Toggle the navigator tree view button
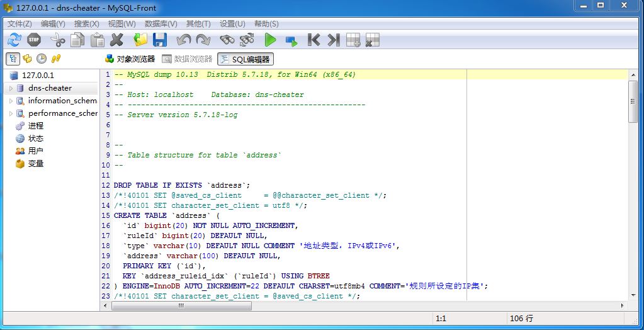 coord(13,59)
